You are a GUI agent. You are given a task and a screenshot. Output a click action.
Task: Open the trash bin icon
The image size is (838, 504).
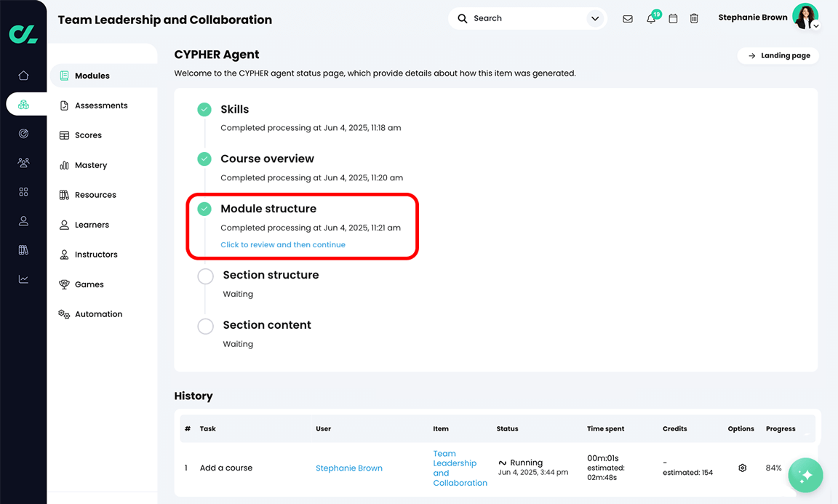(694, 19)
